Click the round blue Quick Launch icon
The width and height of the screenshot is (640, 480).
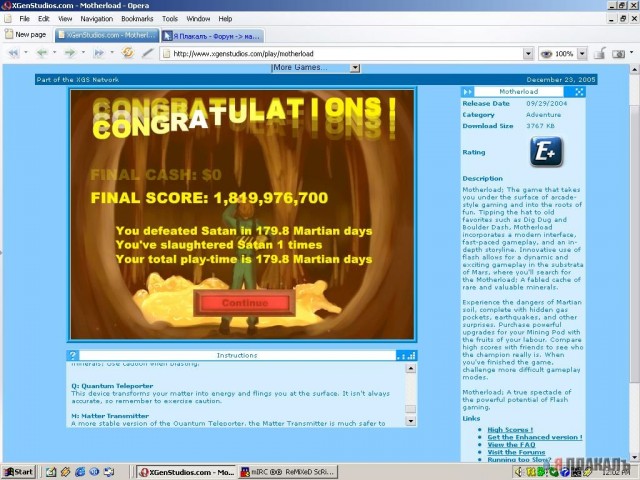[x=94, y=472]
